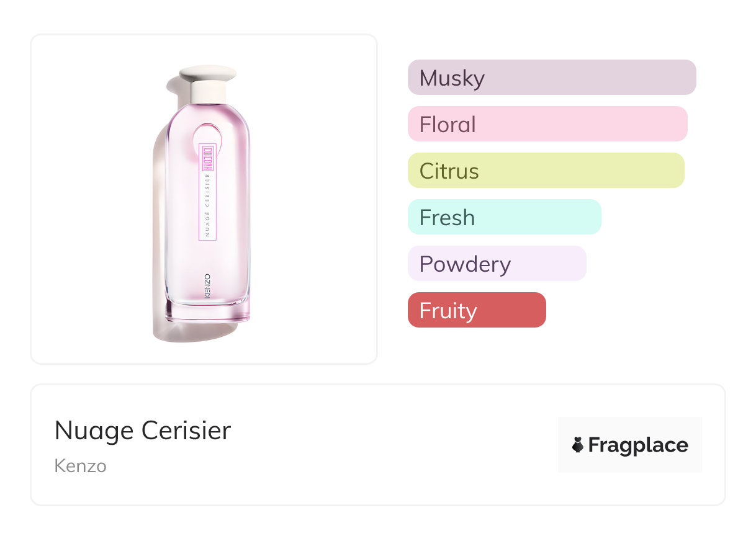The height and width of the screenshot is (536, 756).
Task: Click the word Fruity in the red bar
Action: [448, 311]
